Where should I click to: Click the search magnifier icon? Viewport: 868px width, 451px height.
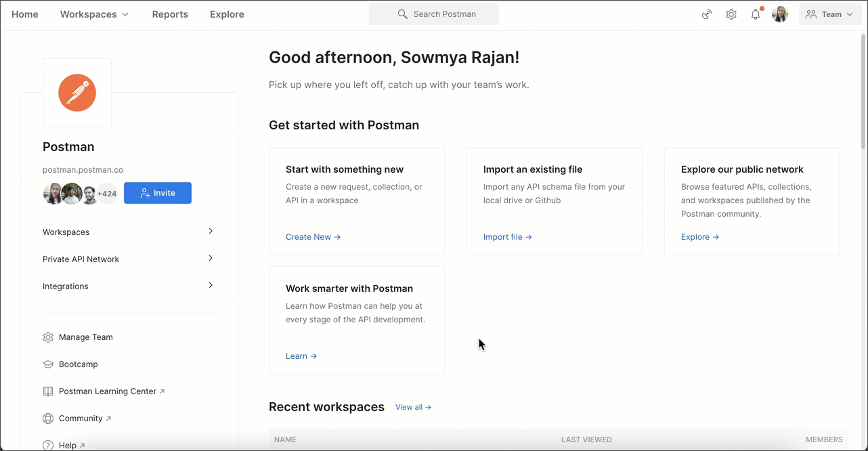[x=403, y=14]
